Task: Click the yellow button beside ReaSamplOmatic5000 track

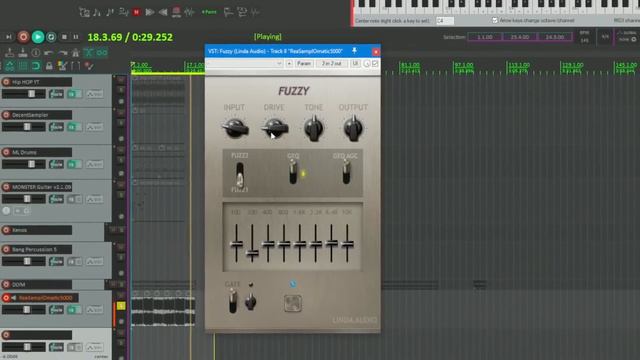Action: pos(121,306)
